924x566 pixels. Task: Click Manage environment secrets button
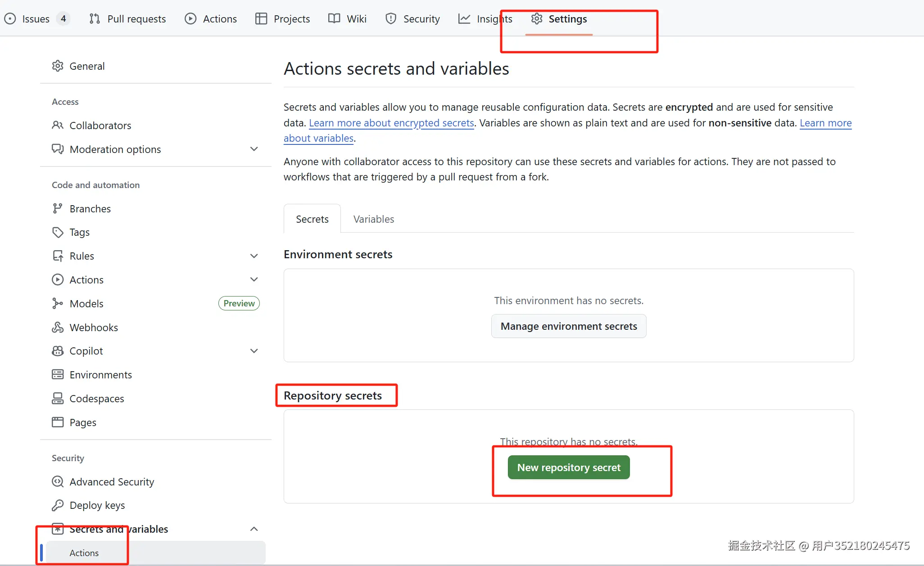(x=569, y=326)
